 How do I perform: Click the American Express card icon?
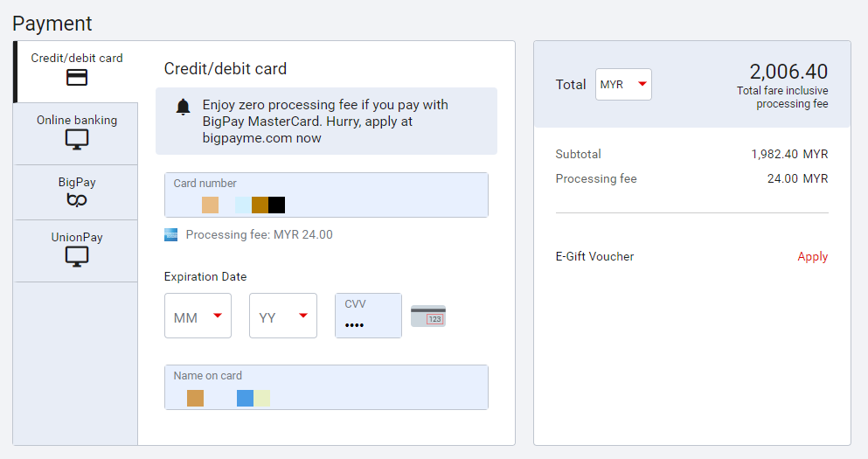click(x=171, y=234)
